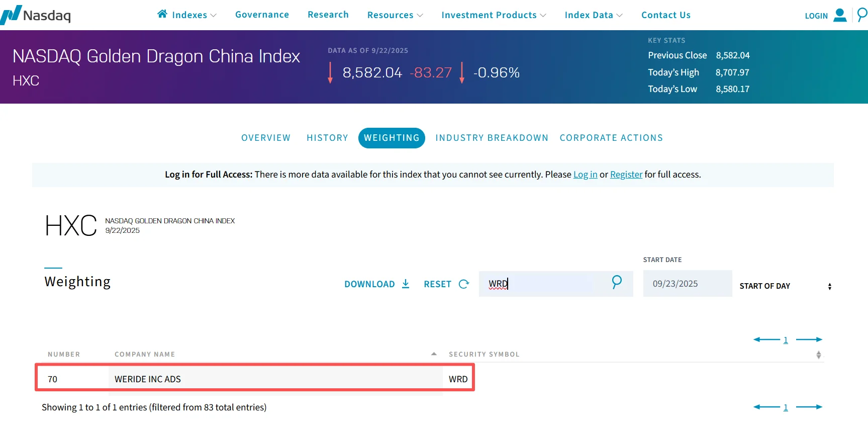Click the NASDAQ Golden Dragon China Index title
This screenshot has height=424, width=868.
point(156,56)
